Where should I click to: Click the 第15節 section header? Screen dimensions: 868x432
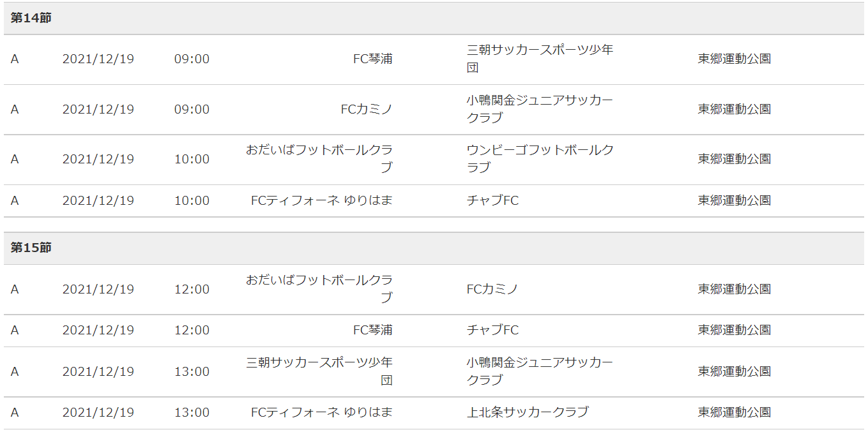tap(434, 248)
